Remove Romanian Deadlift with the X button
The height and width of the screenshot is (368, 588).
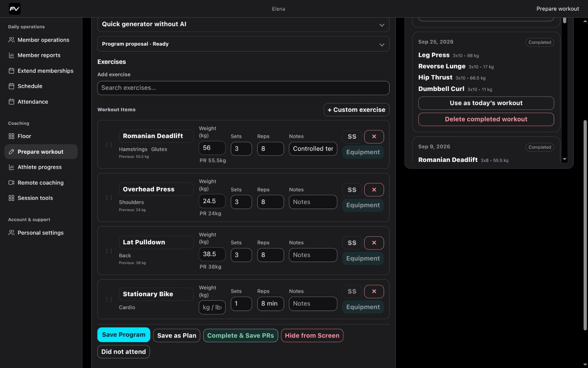(374, 137)
